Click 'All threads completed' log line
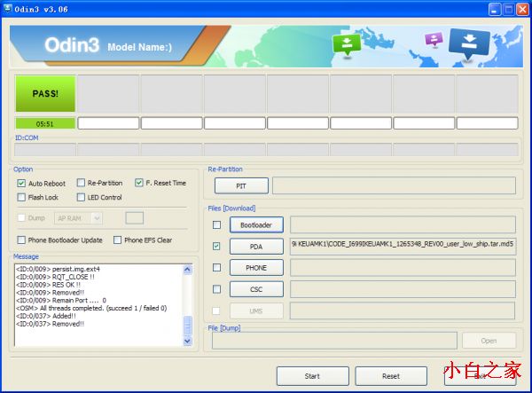 tap(91, 308)
